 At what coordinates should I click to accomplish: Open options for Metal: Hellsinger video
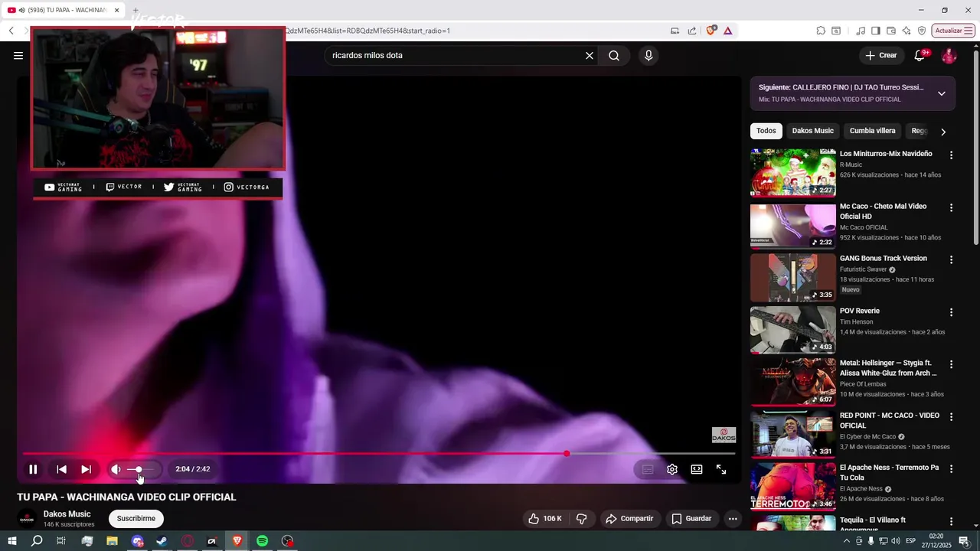tap(952, 365)
